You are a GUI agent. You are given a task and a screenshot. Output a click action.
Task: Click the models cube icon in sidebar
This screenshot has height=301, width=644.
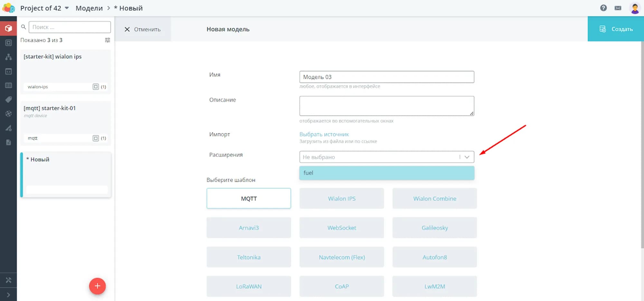click(8, 28)
